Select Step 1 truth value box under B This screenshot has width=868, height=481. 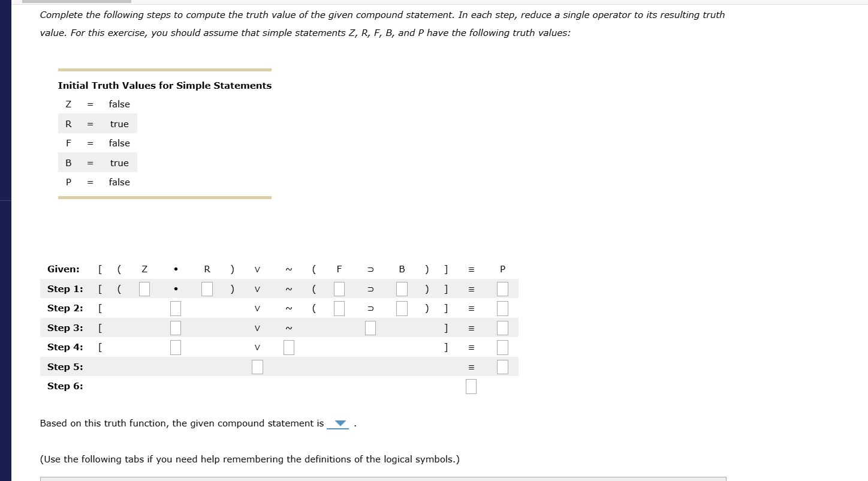click(402, 288)
